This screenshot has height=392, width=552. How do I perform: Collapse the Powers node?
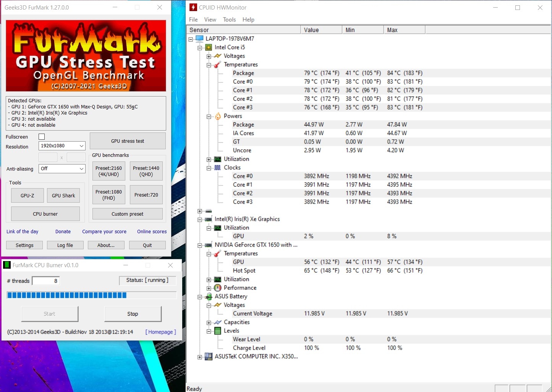point(209,116)
